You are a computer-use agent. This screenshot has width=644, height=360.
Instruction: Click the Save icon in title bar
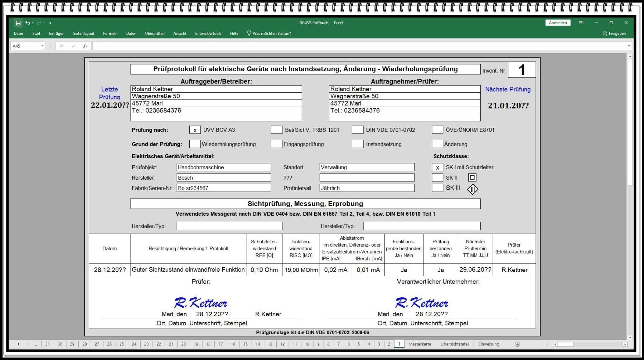pos(18,23)
